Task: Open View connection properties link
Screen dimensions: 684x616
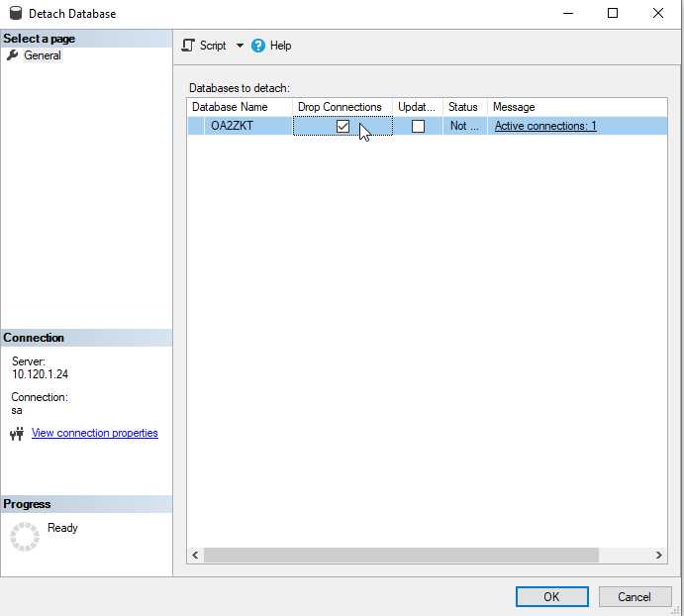Action: coord(95,433)
